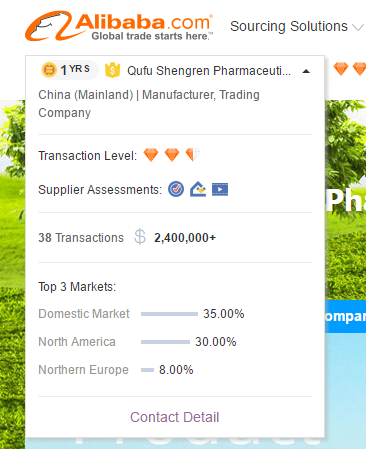Click the second orange transaction level diamond

pos(172,155)
